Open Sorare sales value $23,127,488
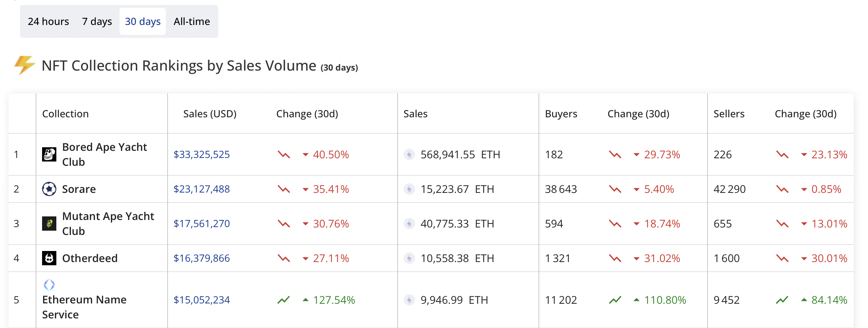The height and width of the screenshot is (328, 868). tap(201, 189)
